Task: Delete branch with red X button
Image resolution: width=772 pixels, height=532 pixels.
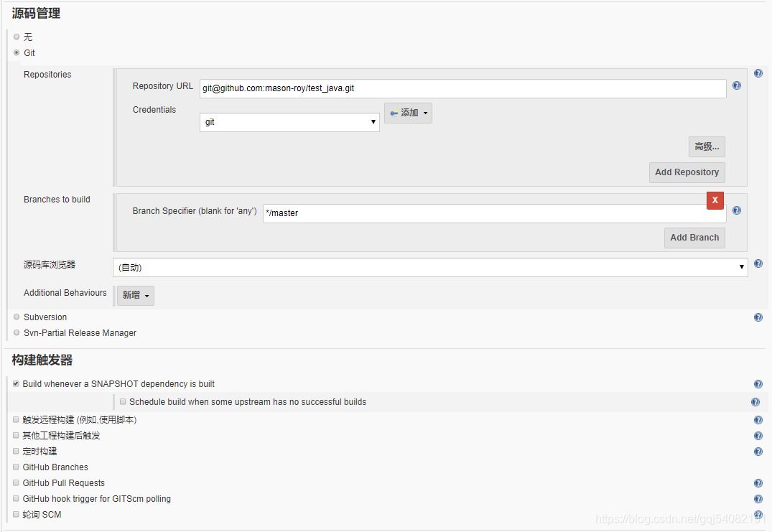Action: pos(715,200)
